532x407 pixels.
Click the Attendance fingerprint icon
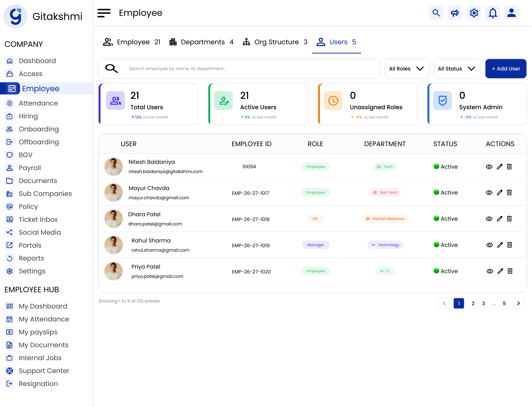pos(9,103)
